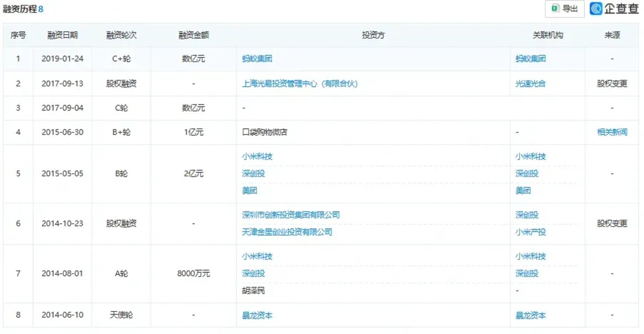This screenshot has width=644, height=334.
Task: Open 上海光易投资管理中心 investor link
Action: pos(300,84)
